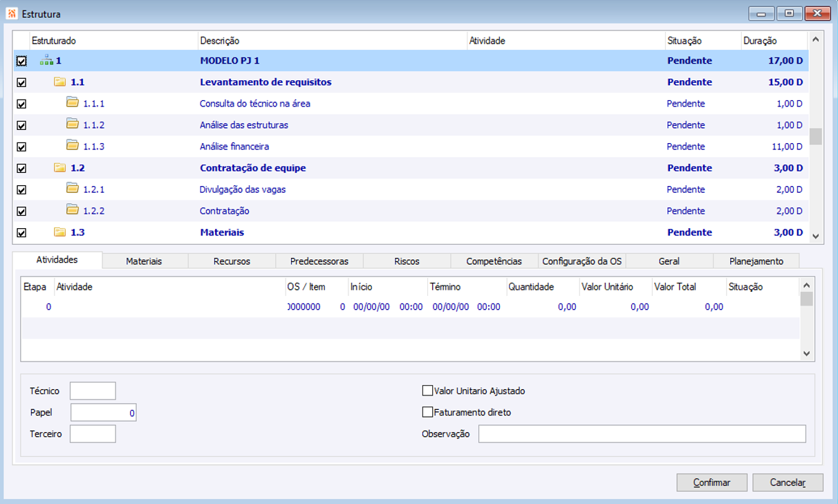This screenshot has height=504, width=838.
Task: Click the folder icon of item 1.2.2
Action: click(x=73, y=210)
